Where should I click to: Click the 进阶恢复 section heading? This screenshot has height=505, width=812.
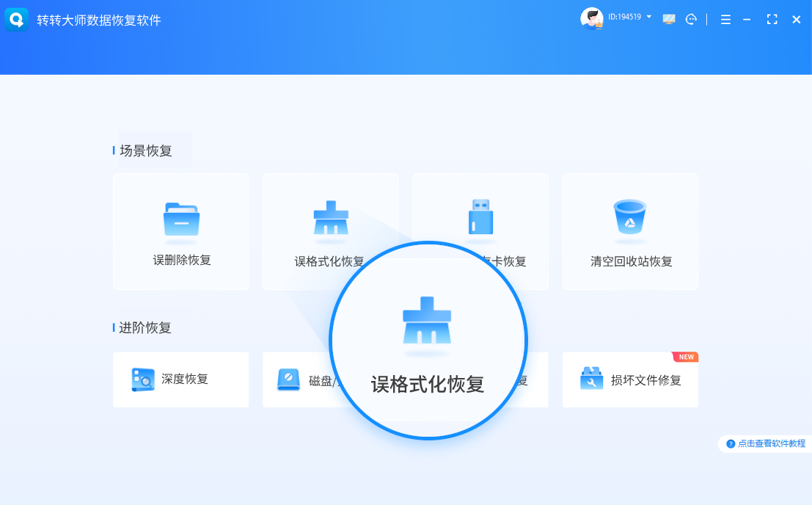(145, 327)
